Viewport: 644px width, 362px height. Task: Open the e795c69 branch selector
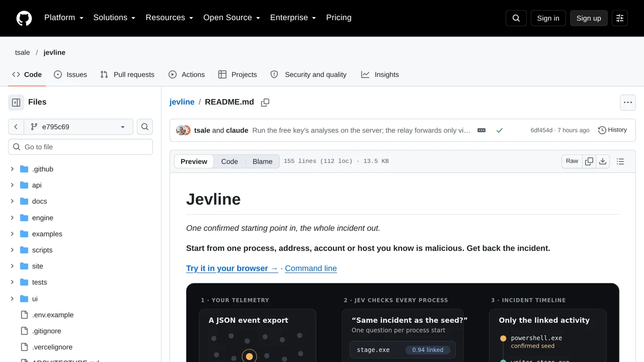pos(78,127)
